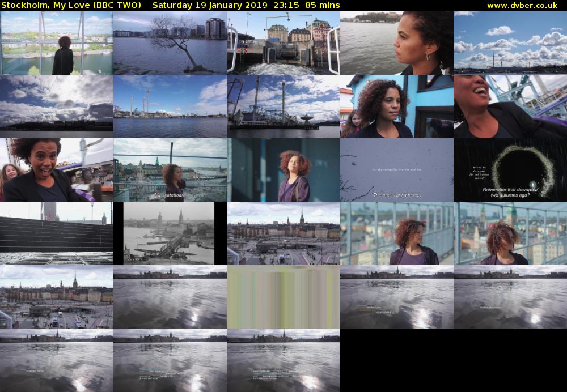This screenshot has height=392, width=567.
Task: Click the date 'Saturday 19 January 2019'
Action: point(210,6)
